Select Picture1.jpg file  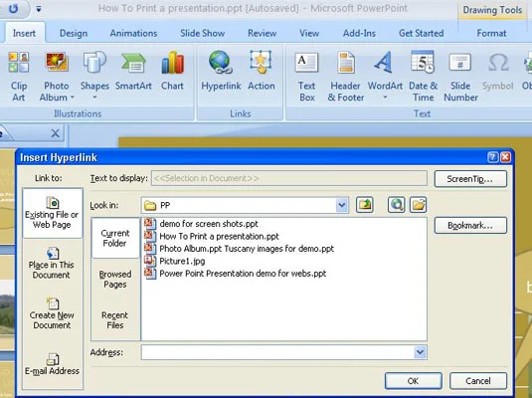click(x=175, y=261)
